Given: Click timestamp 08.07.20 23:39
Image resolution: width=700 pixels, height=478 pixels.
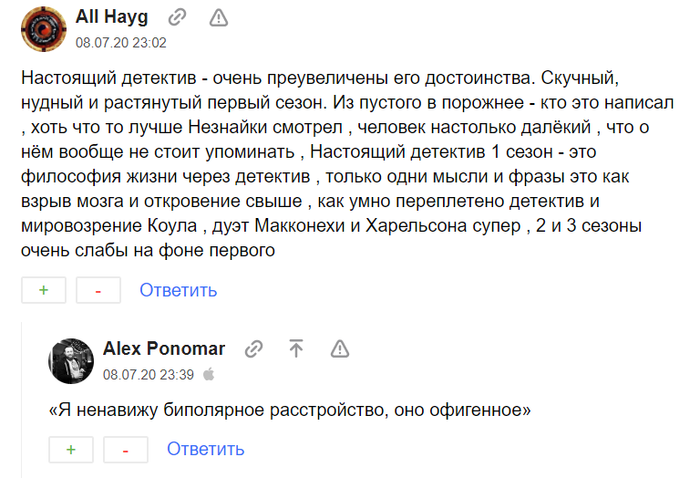Looking at the screenshot, I should click(149, 374).
